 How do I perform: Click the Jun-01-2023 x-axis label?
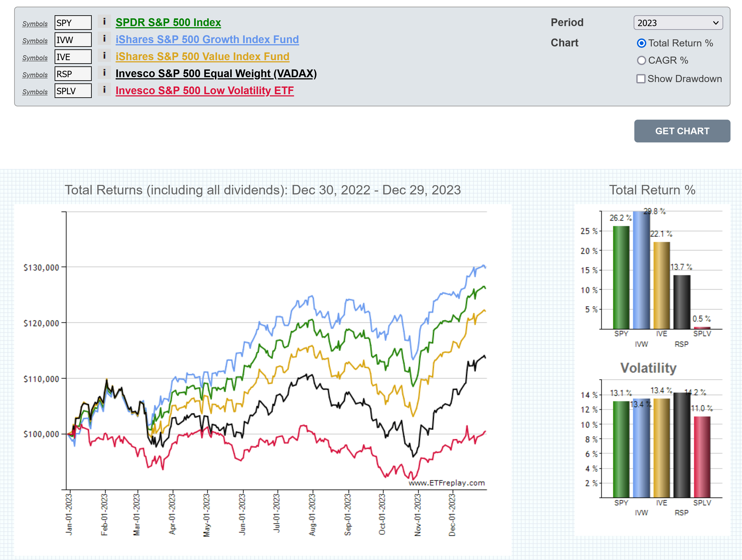tap(242, 514)
